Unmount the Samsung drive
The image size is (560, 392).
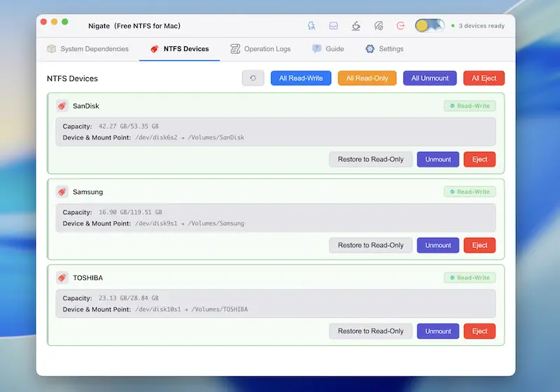coord(437,246)
